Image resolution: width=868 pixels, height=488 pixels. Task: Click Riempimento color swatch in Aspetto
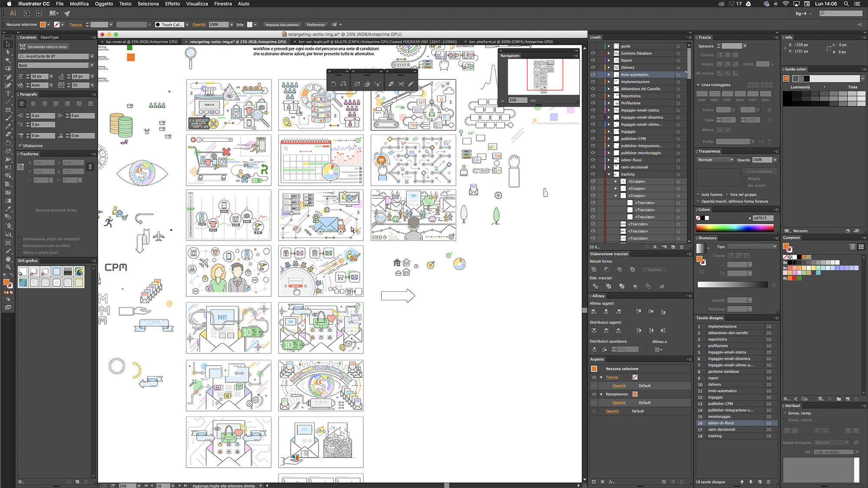point(635,394)
